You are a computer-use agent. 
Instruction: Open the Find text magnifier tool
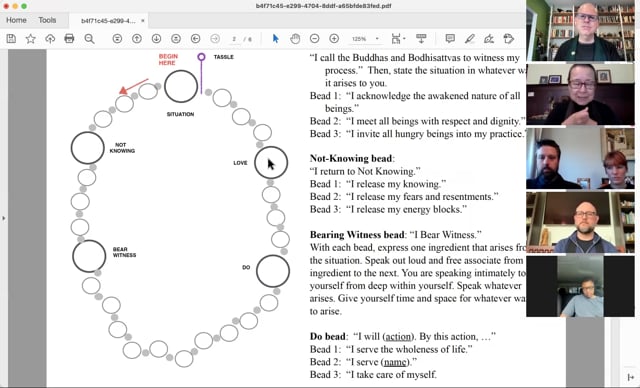click(x=89, y=39)
